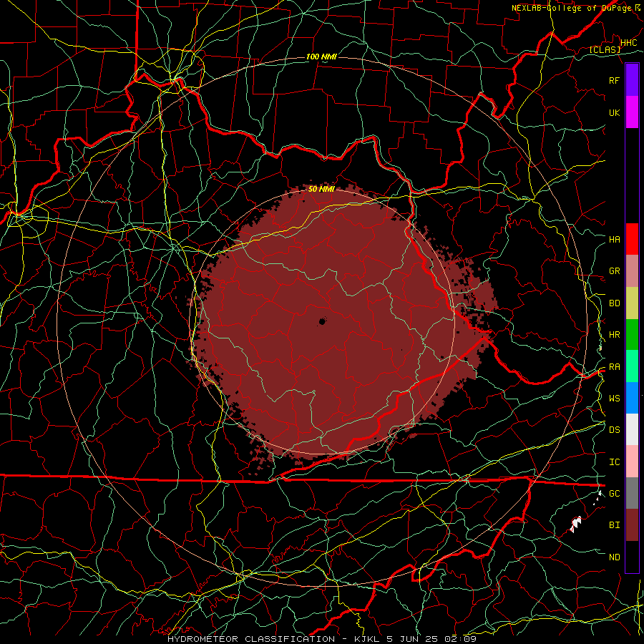Click the DS white legend swatch
This screenshot has width=644, height=644.
pyautogui.click(x=632, y=429)
